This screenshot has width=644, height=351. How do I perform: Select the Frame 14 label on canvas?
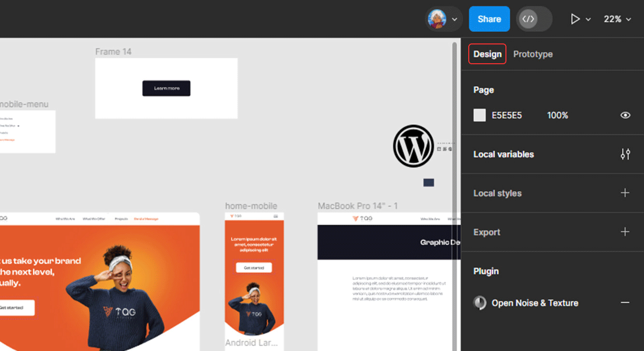(x=113, y=52)
